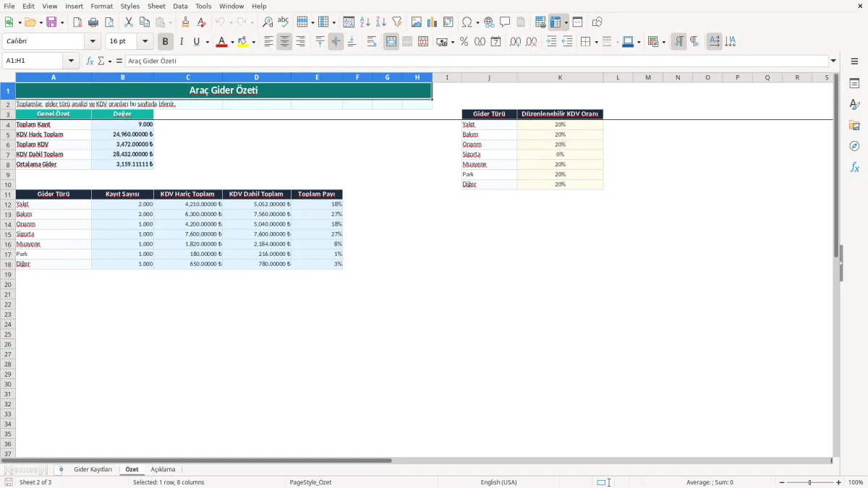Open the Sheet menu

[x=156, y=6]
